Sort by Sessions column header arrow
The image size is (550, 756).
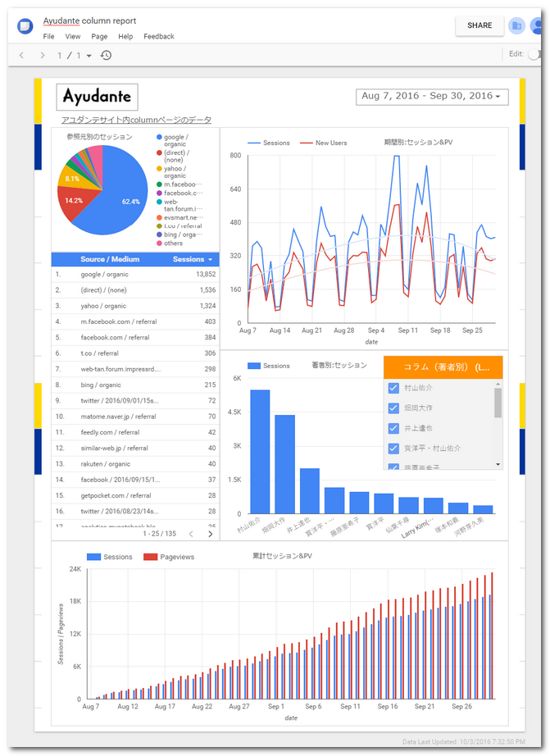(210, 259)
